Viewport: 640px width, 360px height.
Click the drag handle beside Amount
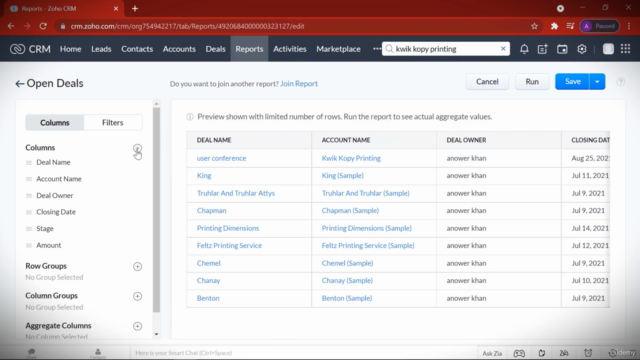point(29,245)
